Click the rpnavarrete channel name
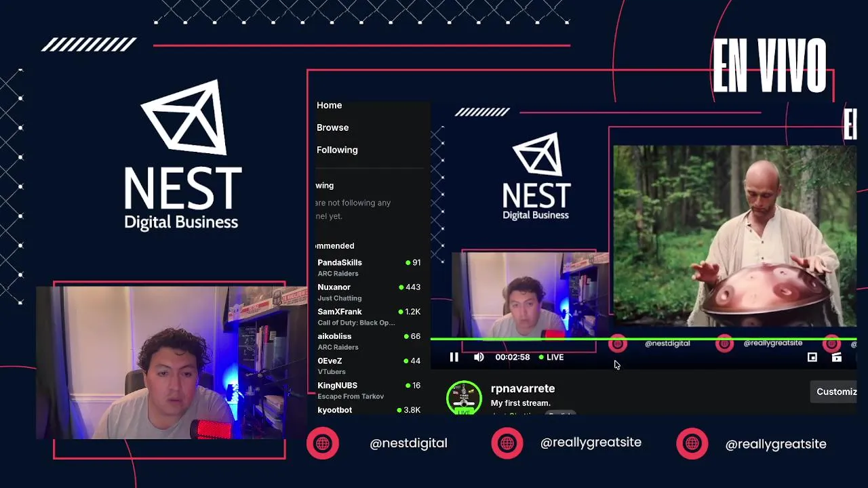The height and width of the screenshot is (488, 868). [x=523, y=388]
